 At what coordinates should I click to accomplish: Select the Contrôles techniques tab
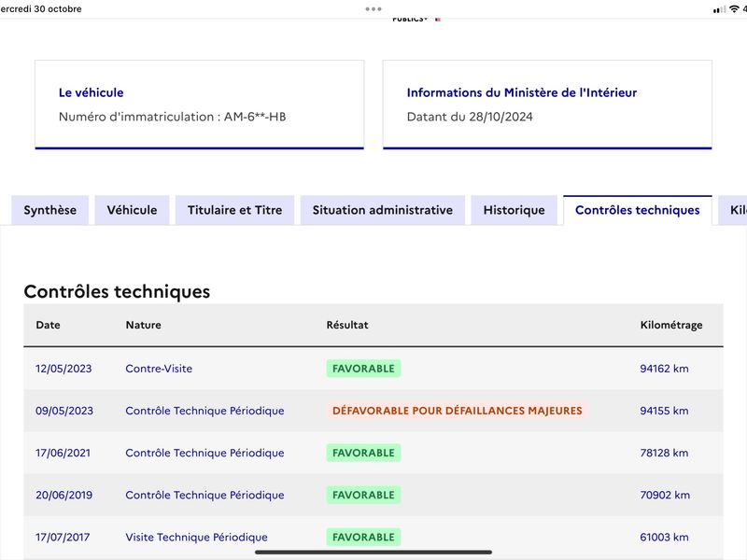coord(638,210)
